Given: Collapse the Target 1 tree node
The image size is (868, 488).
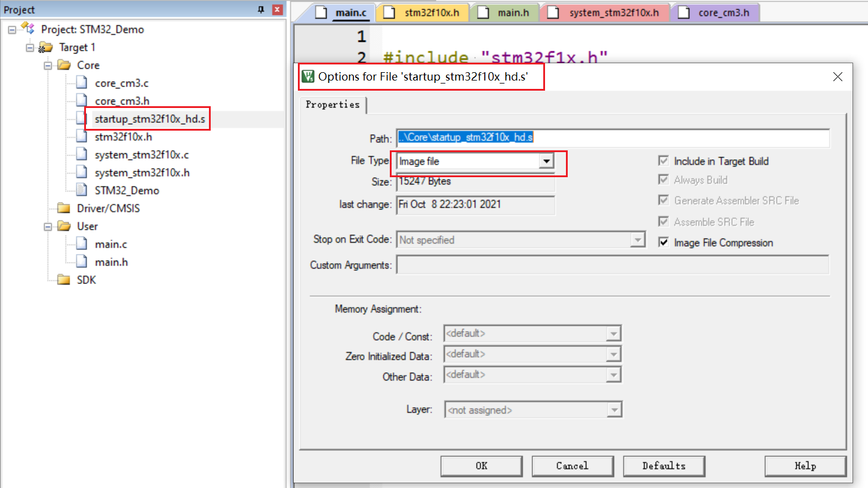Looking at the screenshot, I should (x=30, y=48).
